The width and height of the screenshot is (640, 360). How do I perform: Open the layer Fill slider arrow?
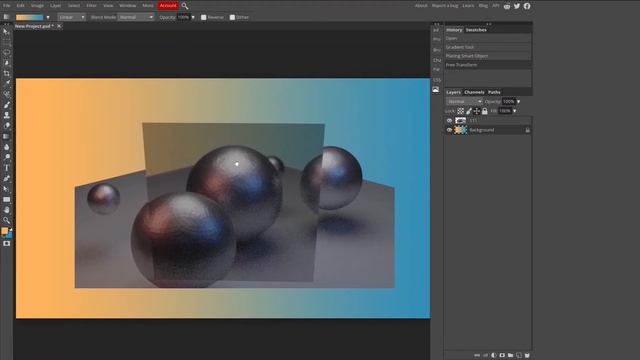point(515,111)
